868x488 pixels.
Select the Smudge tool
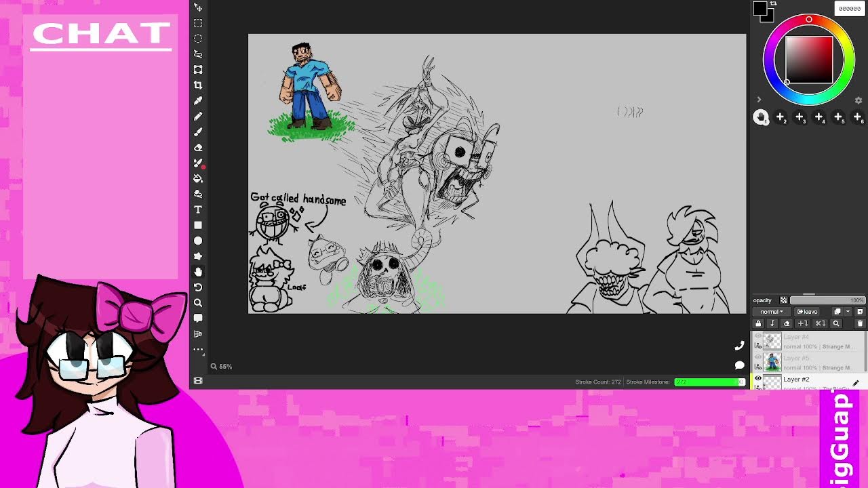click(198, 194)
